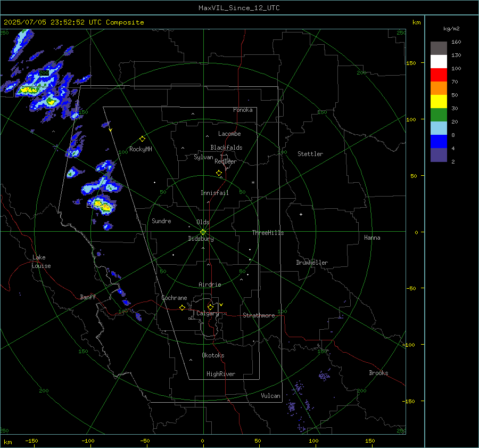This screenshot has width=479, height=448.
Task: Click the Blackfalds city label
Action: point(226,148)
